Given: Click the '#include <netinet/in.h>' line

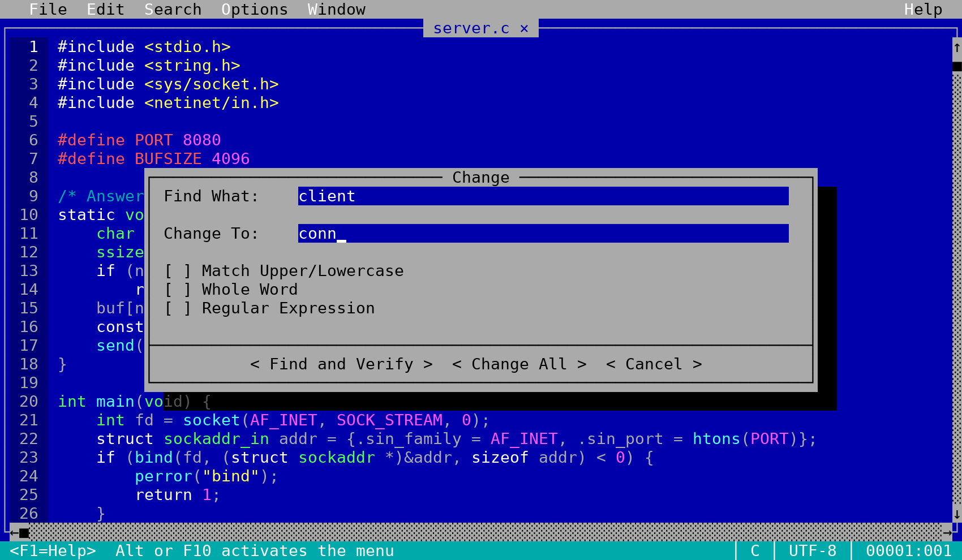Looking at the screenshot, I should point(168,103).
